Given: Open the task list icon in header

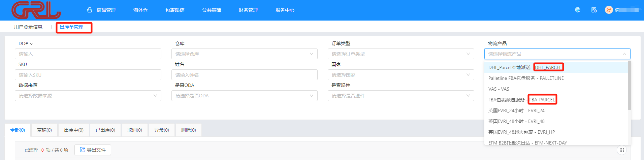Looking at the screenshot, I should 594,10.
